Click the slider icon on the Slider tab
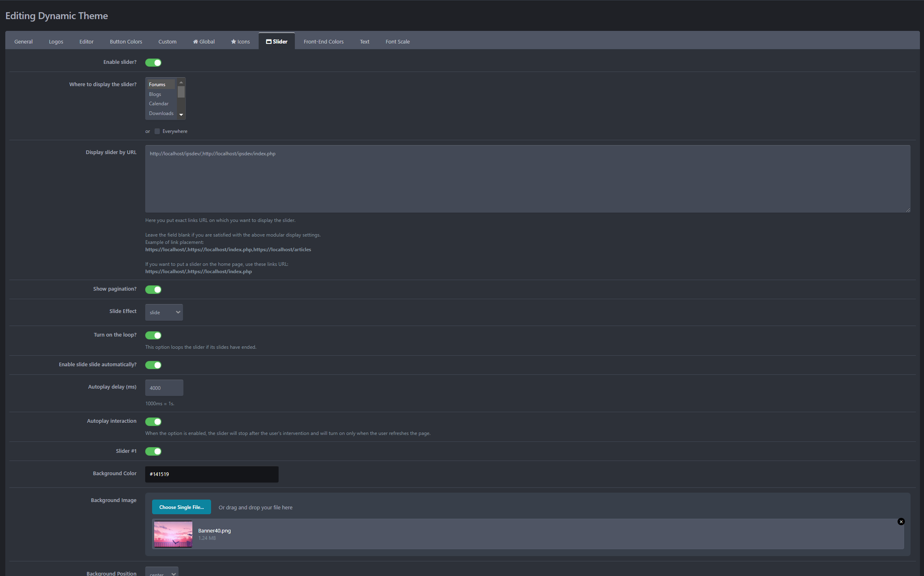The height and width of the screenshot is (576, 924). tap(269, 41)
